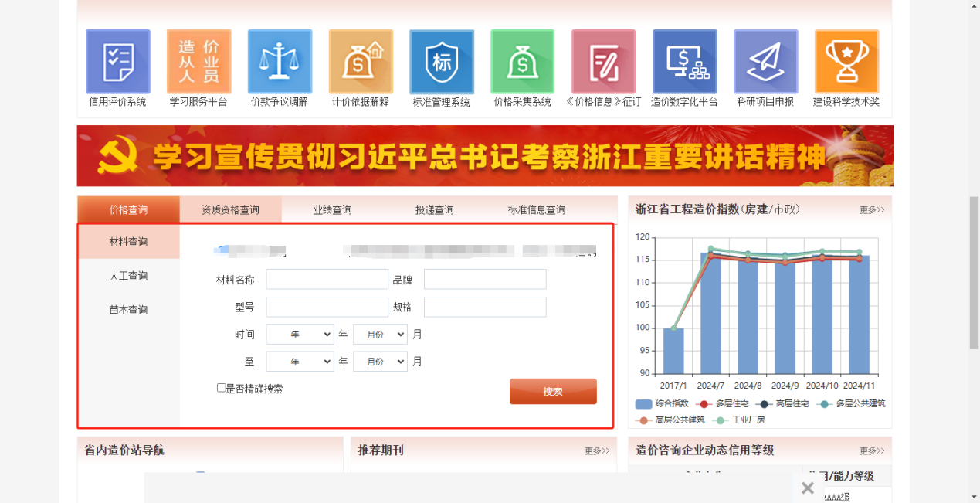Click the red 学习宣传贯彻 banner
This screenshot has width=980, height=503.
coord(485,156)
